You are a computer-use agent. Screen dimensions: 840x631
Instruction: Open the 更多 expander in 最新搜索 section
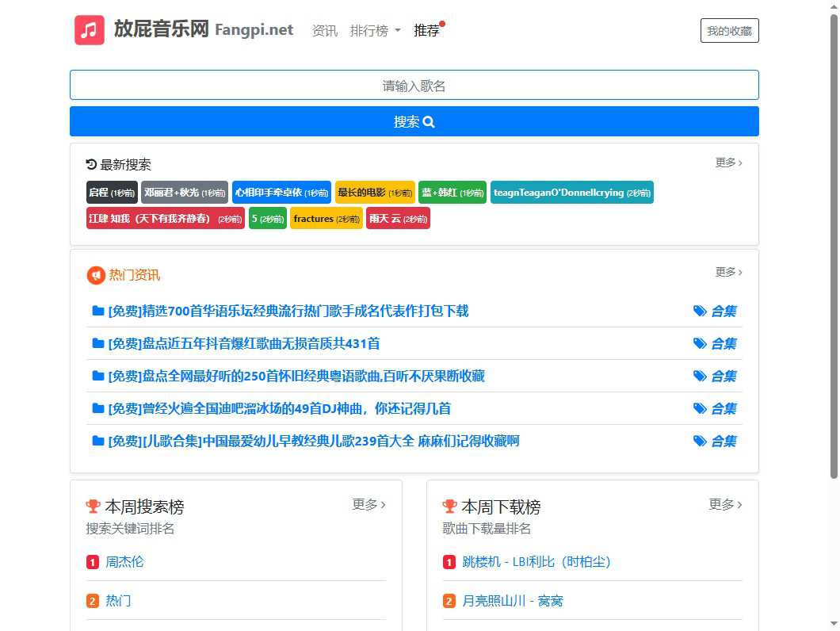[x=727, y=163]
